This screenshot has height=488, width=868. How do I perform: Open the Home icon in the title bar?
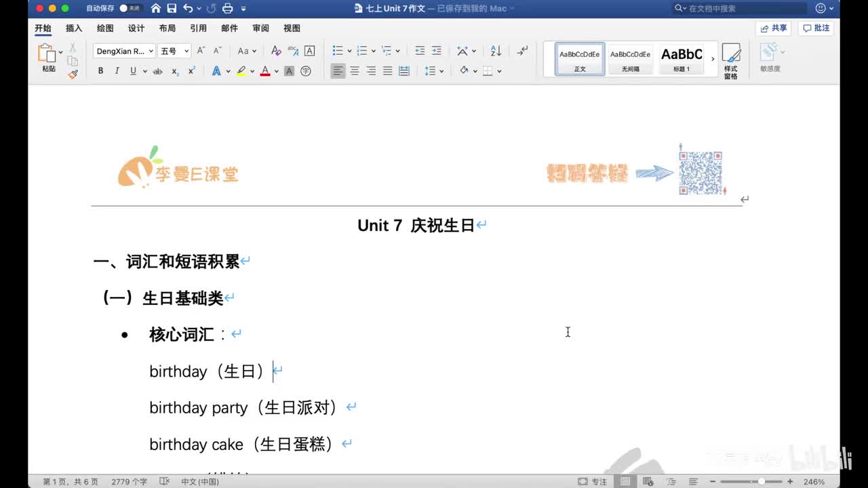coord(156,8)
